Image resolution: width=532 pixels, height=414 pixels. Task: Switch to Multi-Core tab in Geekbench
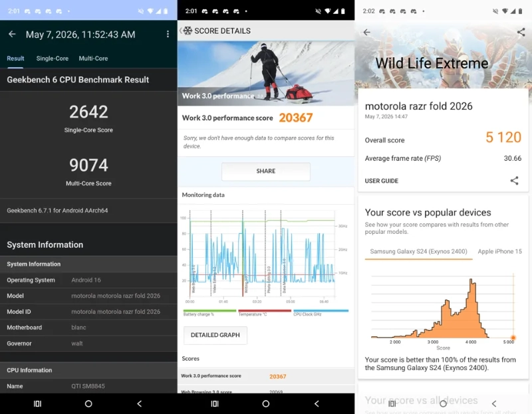(93, 58)
